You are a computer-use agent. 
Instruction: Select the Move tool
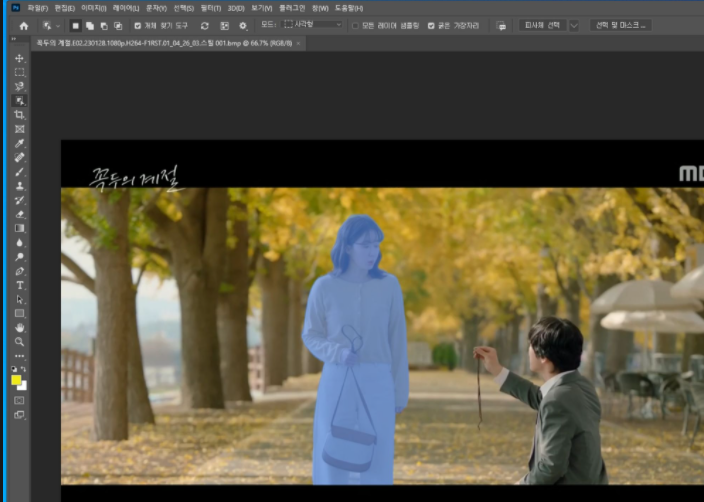19,58
